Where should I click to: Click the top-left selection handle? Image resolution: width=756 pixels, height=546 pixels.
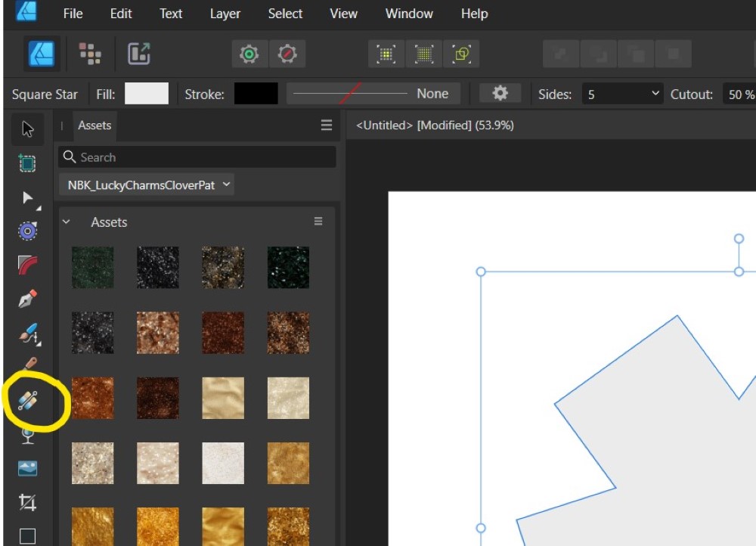coord(481,271)
